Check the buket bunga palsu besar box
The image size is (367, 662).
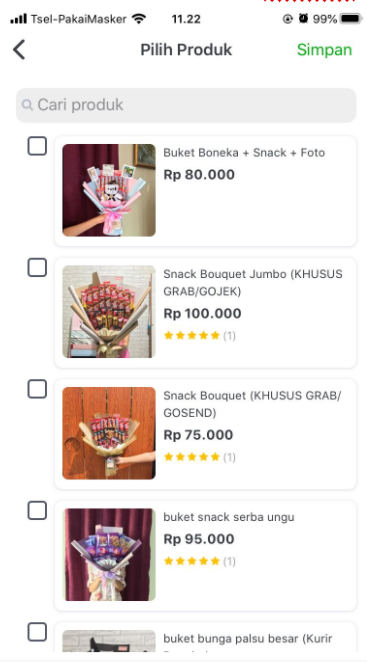tap(37, 632)
